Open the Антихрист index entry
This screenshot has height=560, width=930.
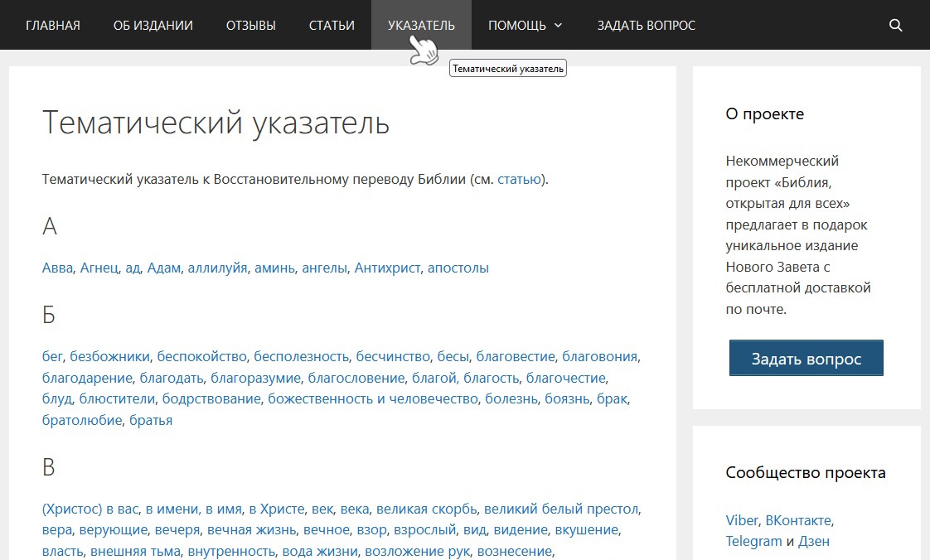pyautogui.click(x=387, y=268)
